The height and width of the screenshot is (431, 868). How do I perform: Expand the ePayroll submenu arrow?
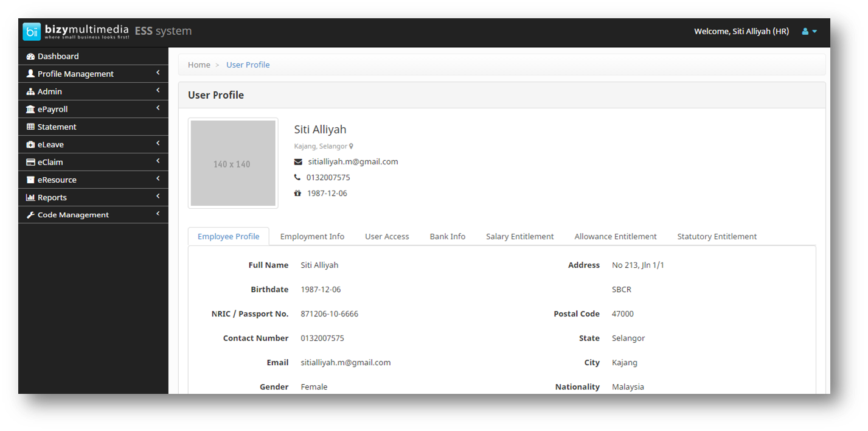click(x=158, y=108)
